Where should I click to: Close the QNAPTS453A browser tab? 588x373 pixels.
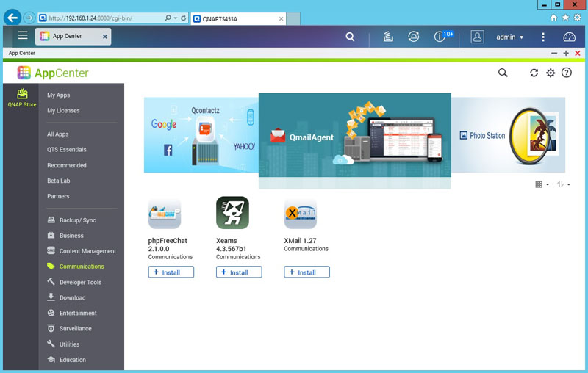point(281,19)
